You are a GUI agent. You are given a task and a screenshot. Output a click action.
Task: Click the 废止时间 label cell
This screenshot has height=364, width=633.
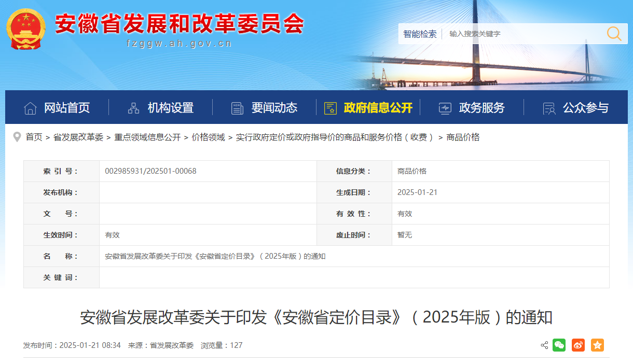click(354, 235)
